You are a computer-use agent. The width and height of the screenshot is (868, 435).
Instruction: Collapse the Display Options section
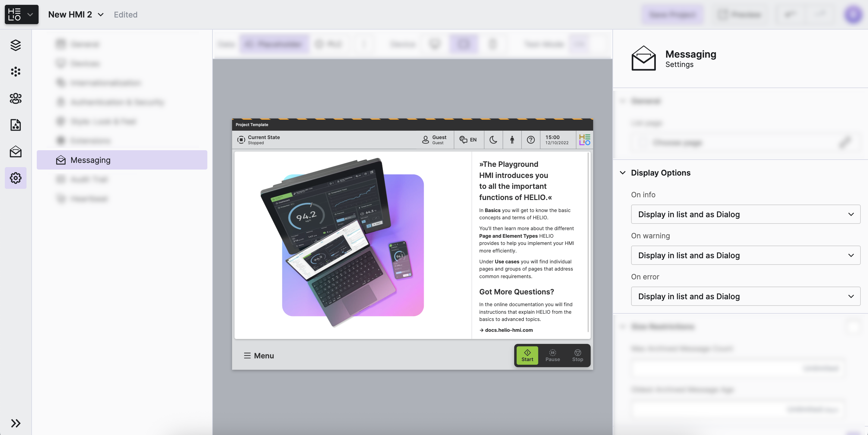coord(623,173)
